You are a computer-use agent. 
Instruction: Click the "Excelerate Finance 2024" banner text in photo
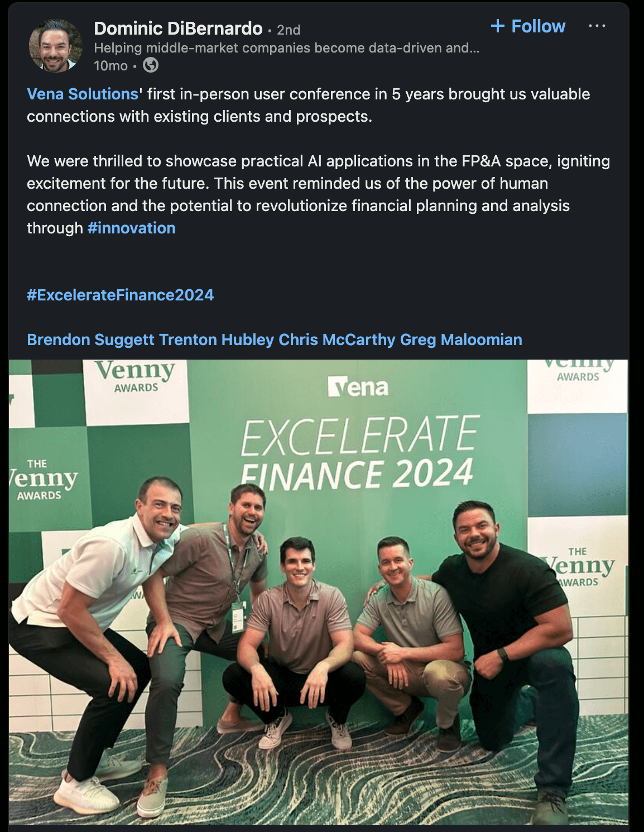pos(358,453)
